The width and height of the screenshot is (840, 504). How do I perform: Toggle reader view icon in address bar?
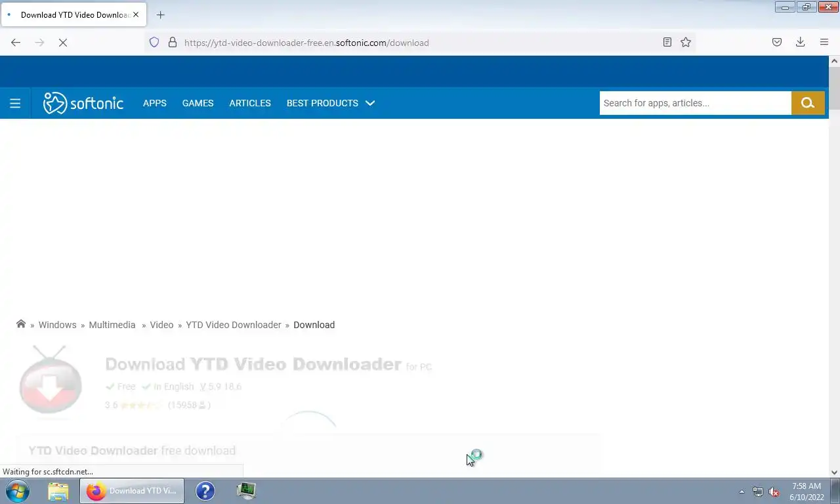tap(667, 43)
